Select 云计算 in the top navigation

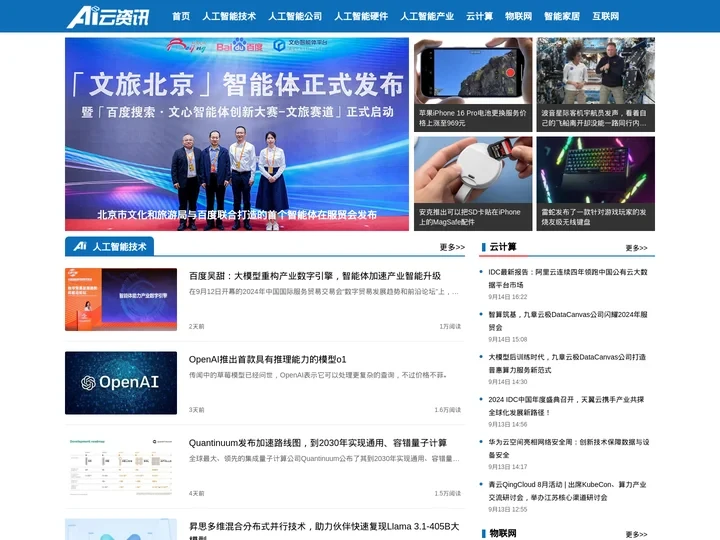point(479,17)
